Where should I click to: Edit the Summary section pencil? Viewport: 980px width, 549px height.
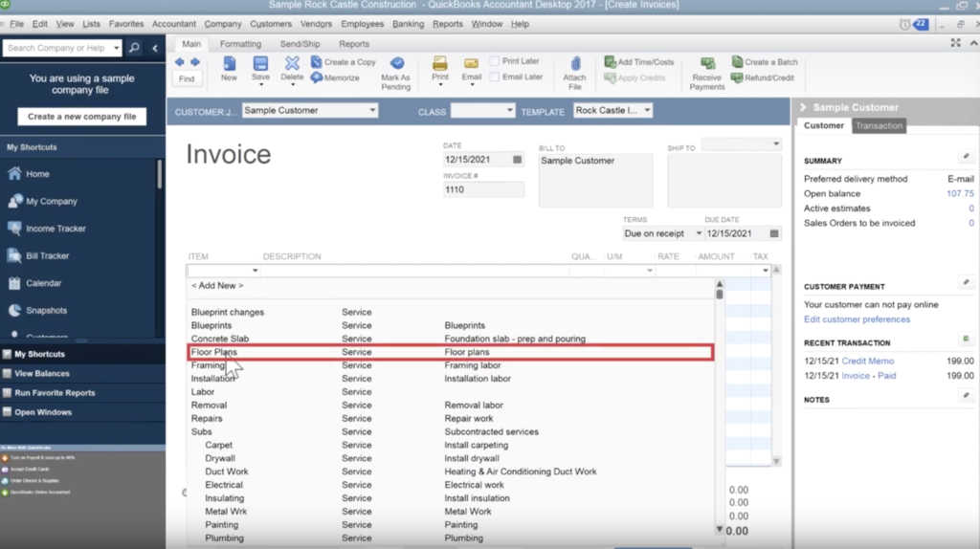coord(967,156)
